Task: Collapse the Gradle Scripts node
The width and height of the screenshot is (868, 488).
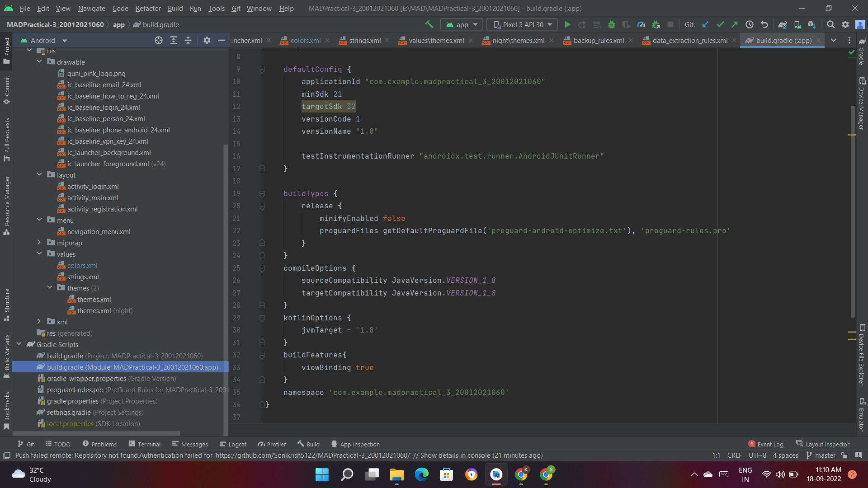Action: 19,344
